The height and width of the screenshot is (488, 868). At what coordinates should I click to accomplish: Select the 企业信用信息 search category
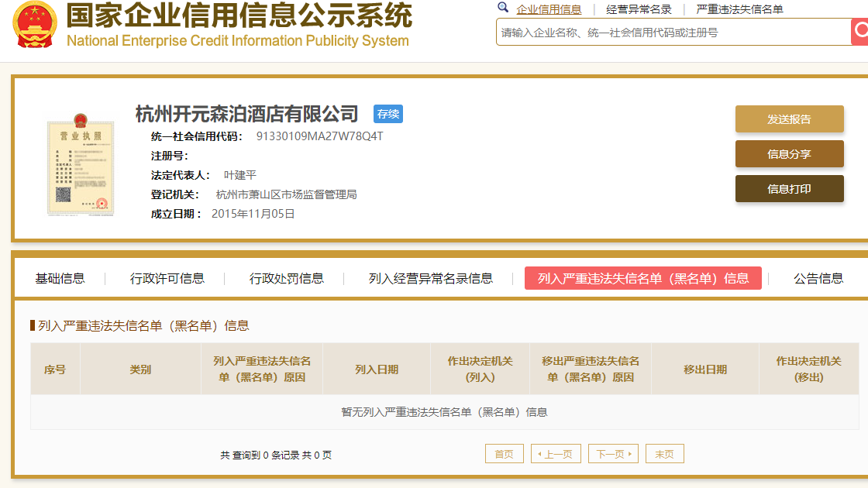tap(549, 9)
